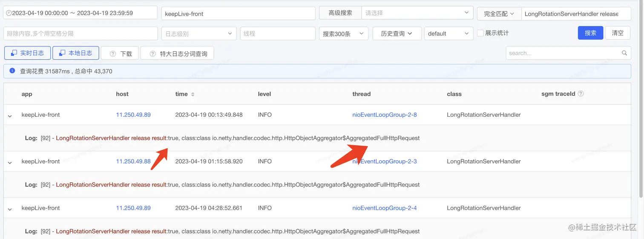Switch to the 本地日志 tab
Image resolution: width=644 pixels, height=239 pixels.
[76, 53]
